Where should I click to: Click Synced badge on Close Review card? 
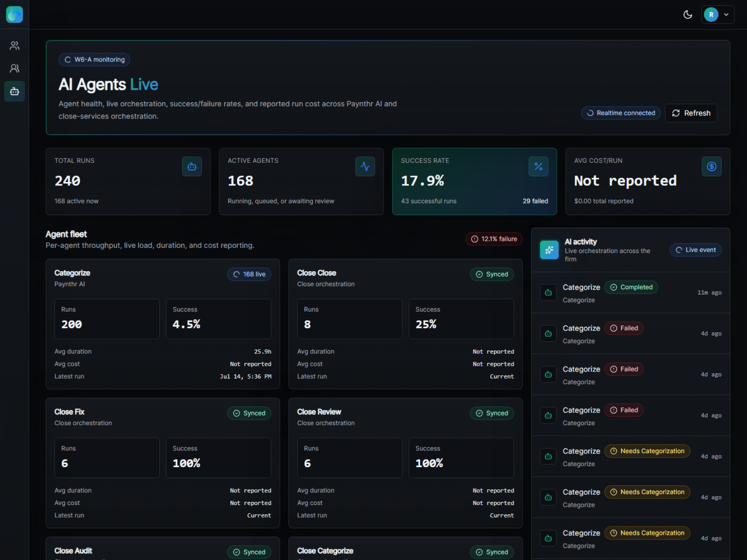coord(492,413)
